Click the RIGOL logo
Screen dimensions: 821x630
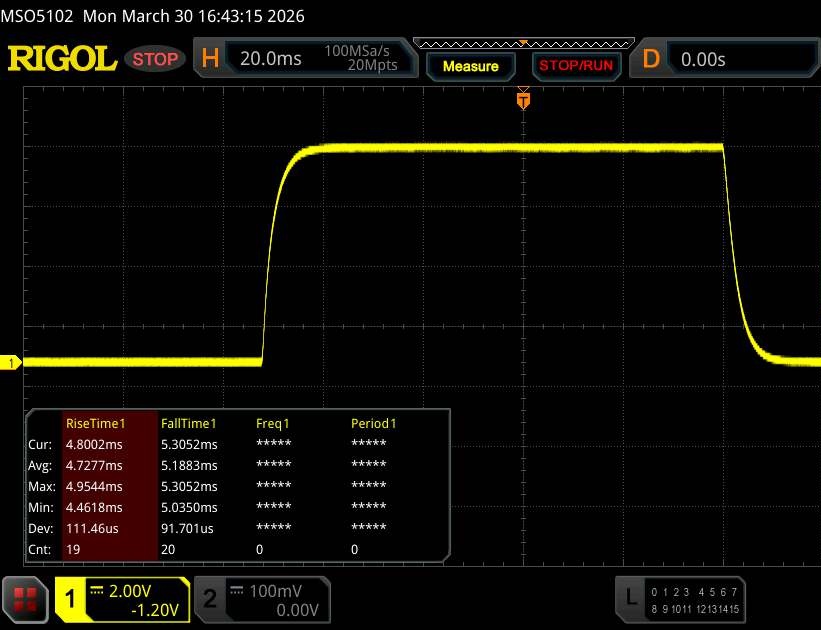pos(62,59)
